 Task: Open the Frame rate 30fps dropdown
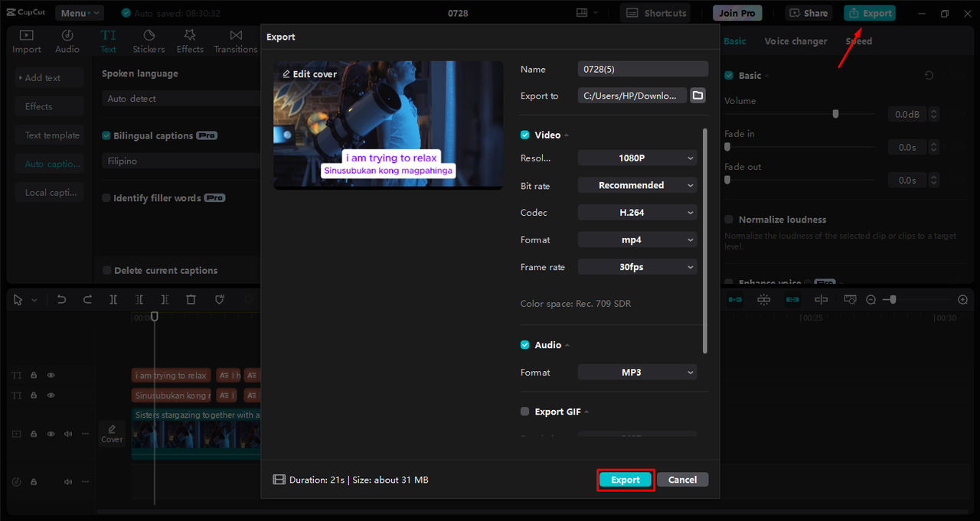637,267
